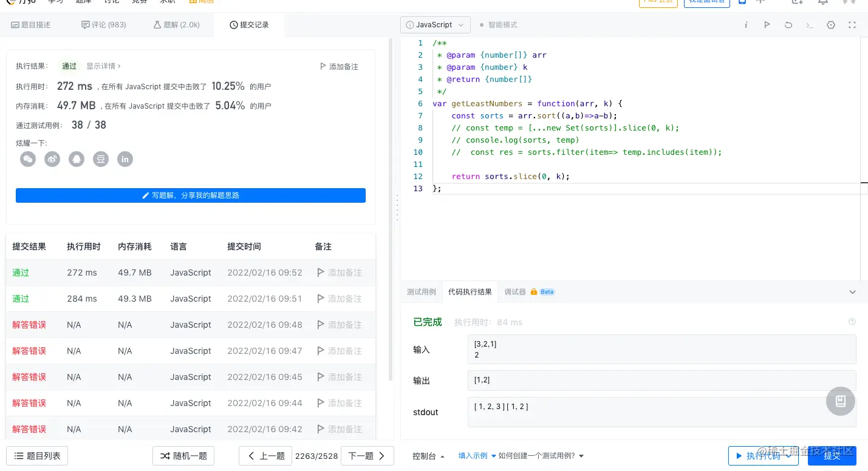
Task: Click the 已完成 status text
Action: tap(428, 322)
